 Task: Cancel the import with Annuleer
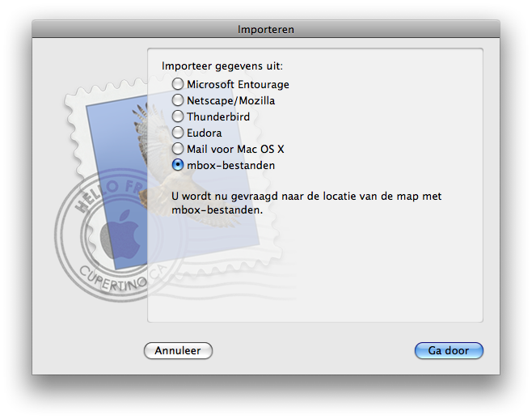click(178, 351)
